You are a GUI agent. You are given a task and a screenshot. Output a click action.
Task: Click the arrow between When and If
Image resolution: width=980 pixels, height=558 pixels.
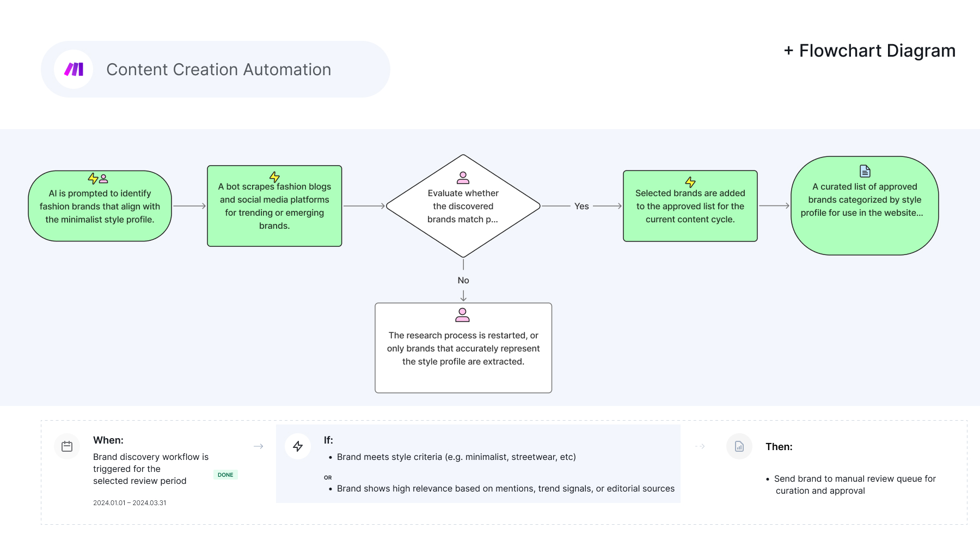coord(259,446)
